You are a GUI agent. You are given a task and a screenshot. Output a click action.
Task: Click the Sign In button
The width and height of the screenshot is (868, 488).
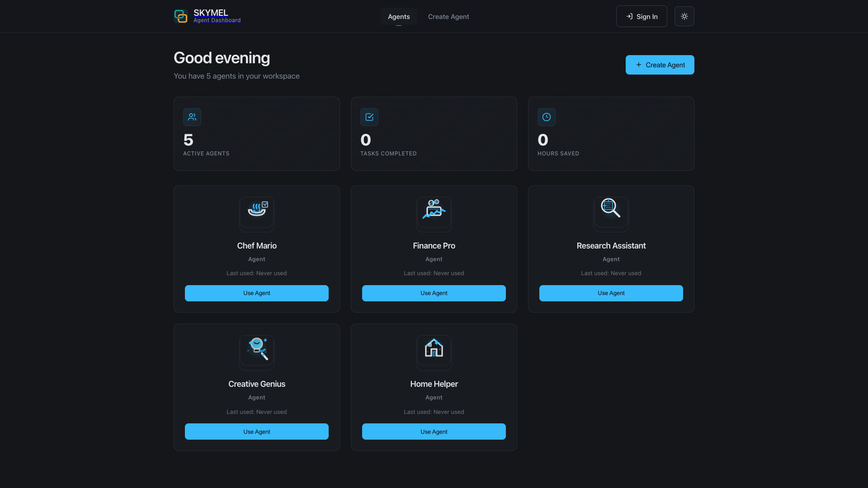tap(642, 16)
